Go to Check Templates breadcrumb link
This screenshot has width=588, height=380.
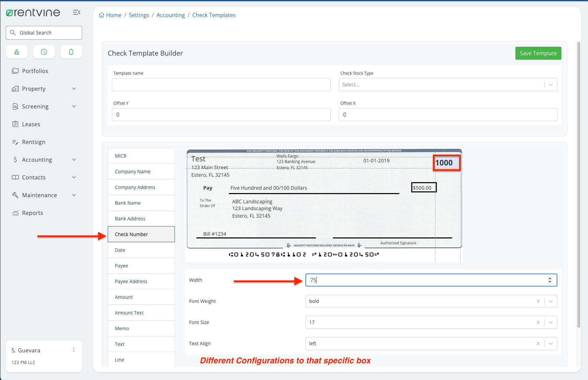[x=214, y=15]
